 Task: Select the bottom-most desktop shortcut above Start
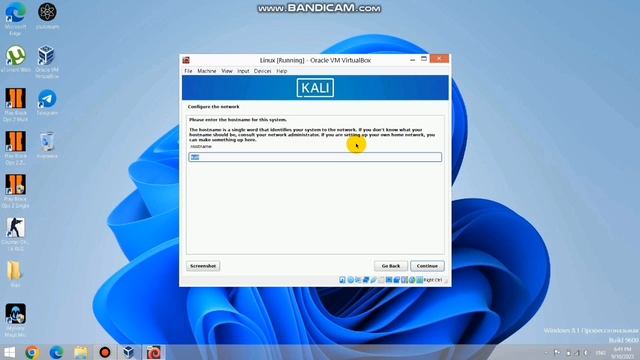pyautogui.click(x=16, y=320)
